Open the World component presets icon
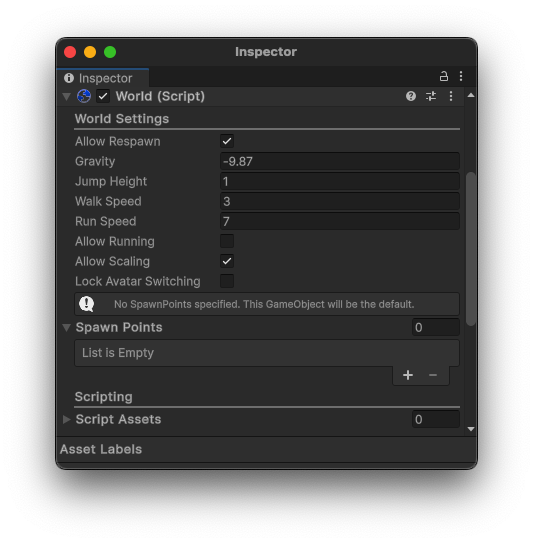The image size is (533, 543). tap(431, 96)
